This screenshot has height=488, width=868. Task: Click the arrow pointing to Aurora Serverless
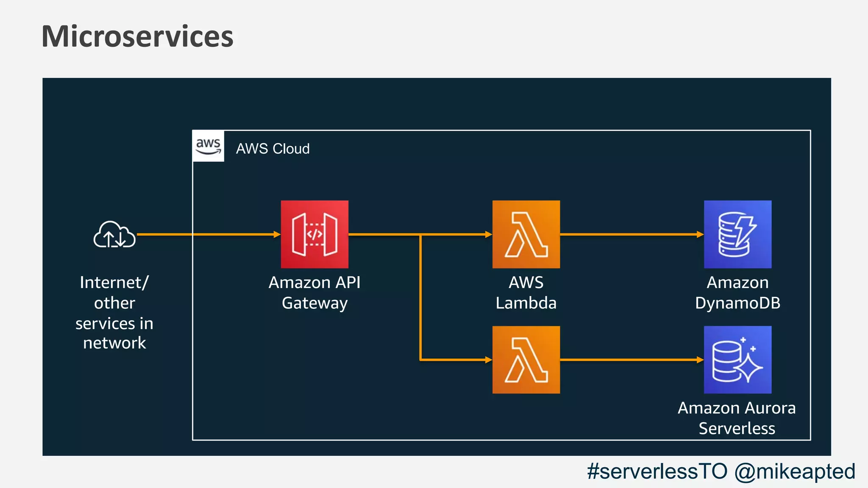pyautogui.click(x=632, y=360)
